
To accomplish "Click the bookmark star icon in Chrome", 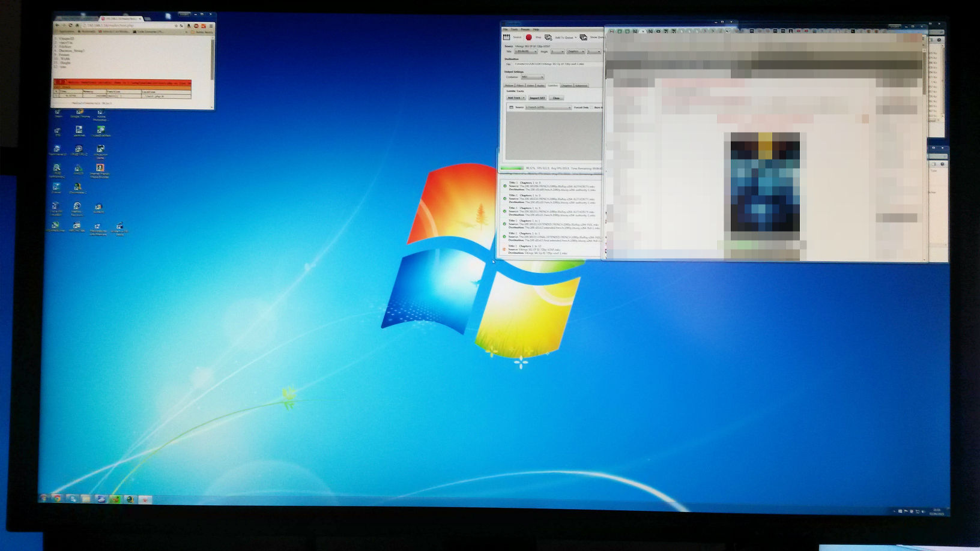I will tap(177, 26).
